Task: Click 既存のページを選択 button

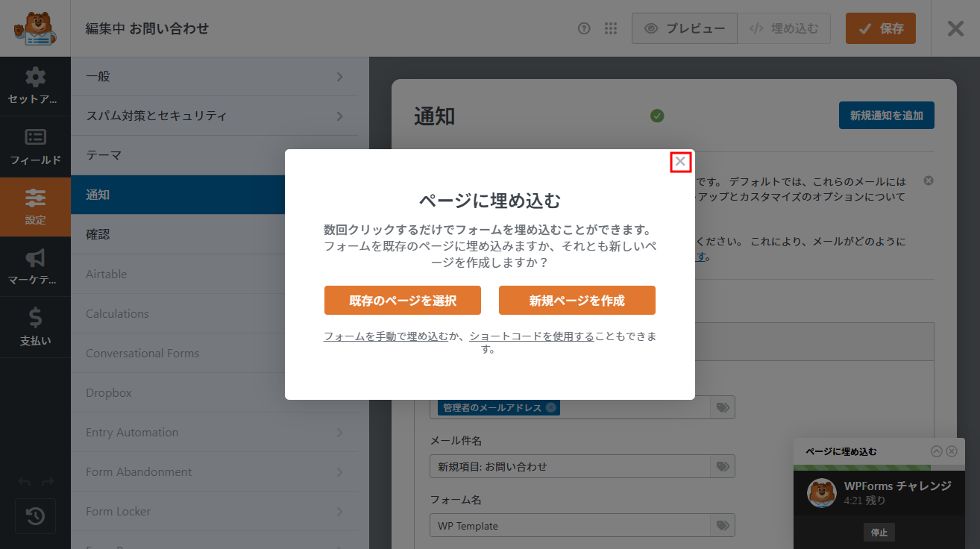Action: [x=403, y=301]
